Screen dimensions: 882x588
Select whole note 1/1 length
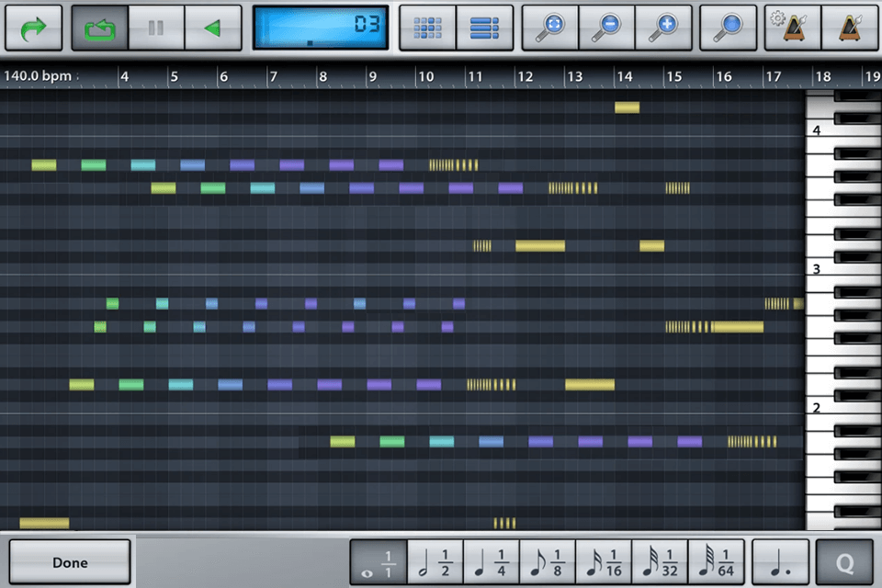[379, 562]
